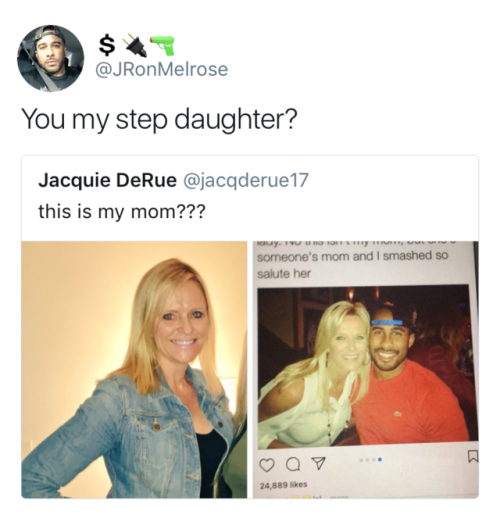
Task: Click the carousel page indicator dots
Action: click(370, 460)
